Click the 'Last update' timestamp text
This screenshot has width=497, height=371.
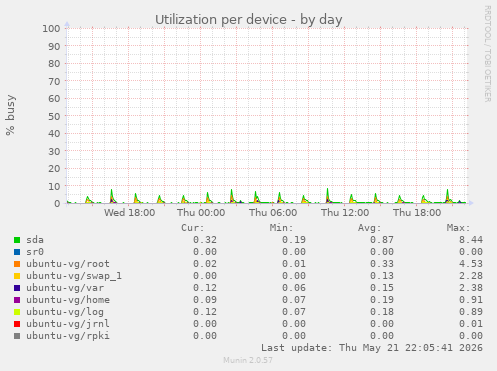(x=372, y=348)
